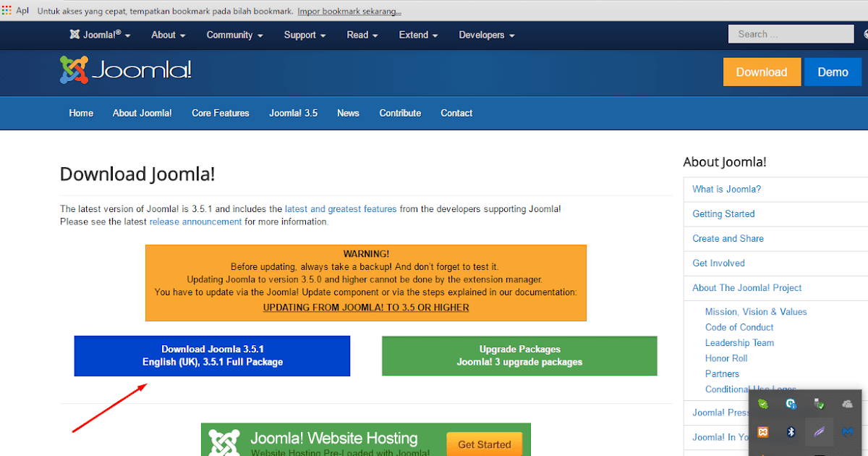Click the blue Demo button
The width and height of the screenshot is (868, 456).
click(833, 72)
